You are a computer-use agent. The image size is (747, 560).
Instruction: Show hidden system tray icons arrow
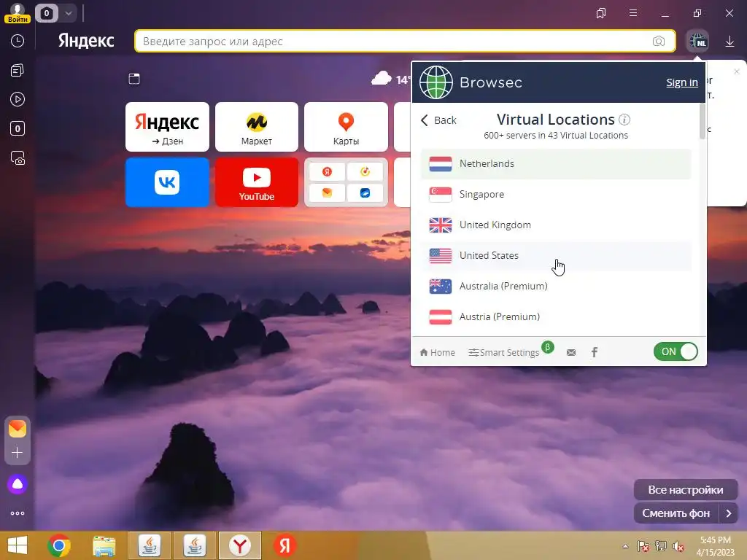coord(625,546)
